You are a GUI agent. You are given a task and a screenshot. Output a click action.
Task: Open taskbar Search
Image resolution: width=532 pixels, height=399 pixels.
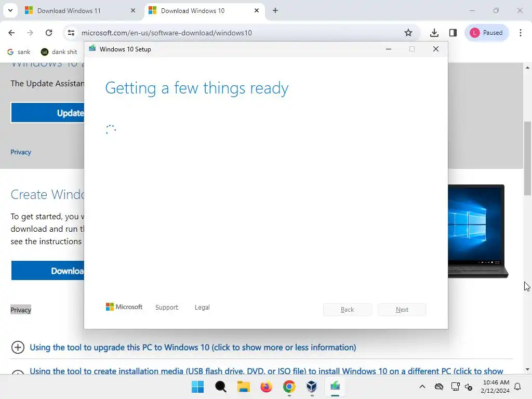[x=220, y=387]
